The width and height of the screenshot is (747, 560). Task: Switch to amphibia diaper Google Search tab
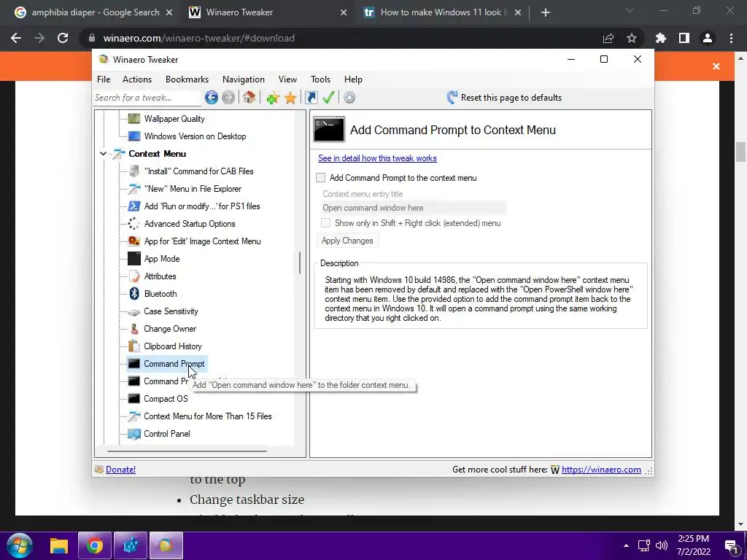94,12
